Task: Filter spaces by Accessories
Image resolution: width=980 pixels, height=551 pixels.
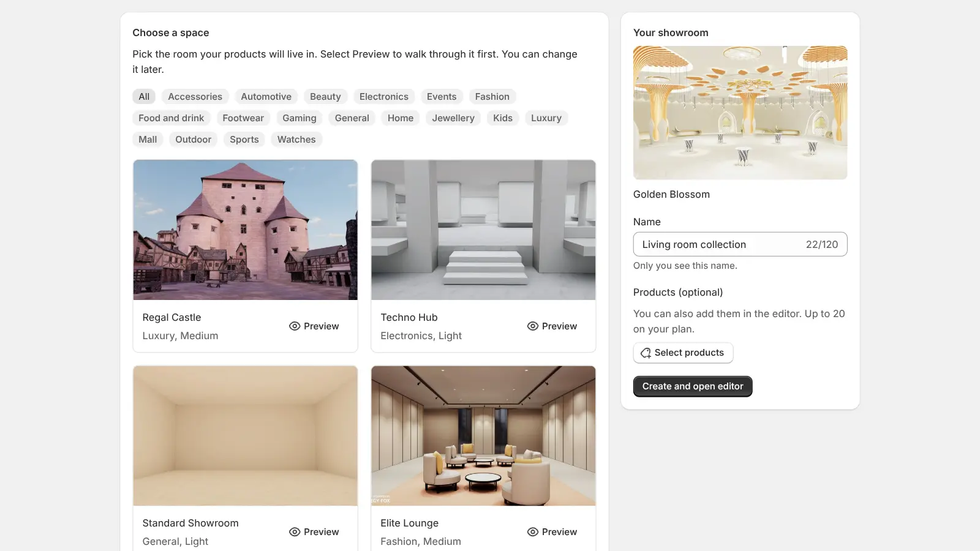Action: pyautogui.click(x=195, y=97)
